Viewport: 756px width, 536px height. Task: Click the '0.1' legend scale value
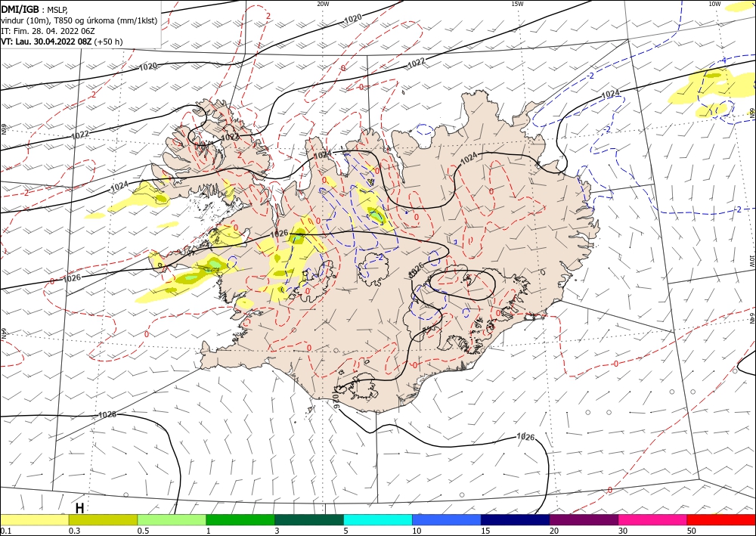pos(5,531)
